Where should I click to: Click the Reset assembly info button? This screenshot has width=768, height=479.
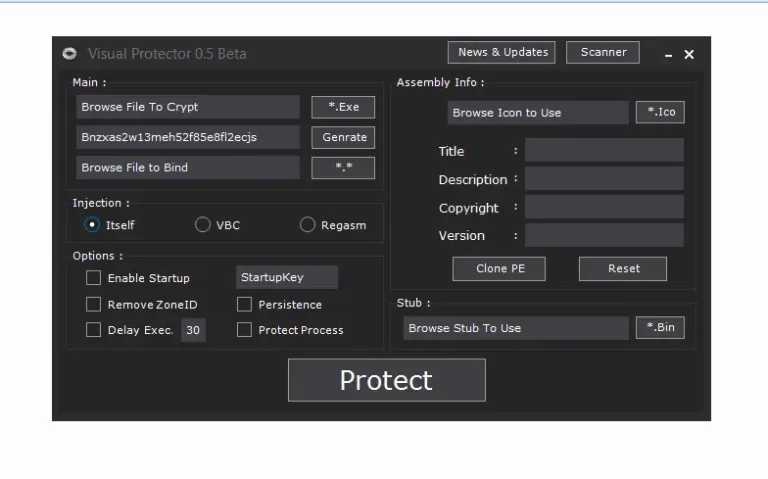click(x=623, y=268)
